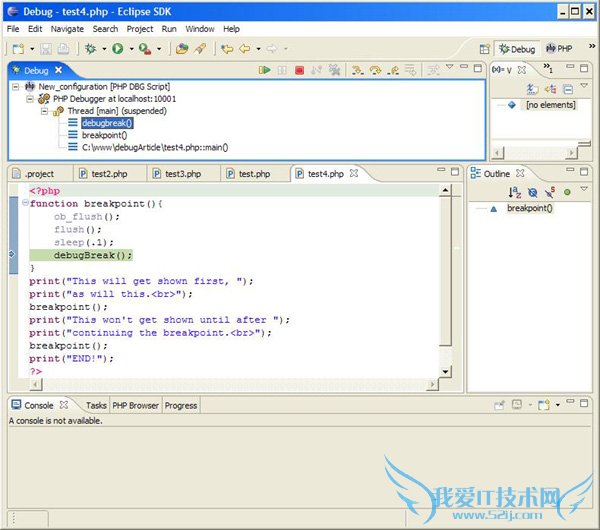Select breakpoint() stack frame
The width and height of the screenshot is (600, 530).
pyautogui.click(x=104, y=135)
